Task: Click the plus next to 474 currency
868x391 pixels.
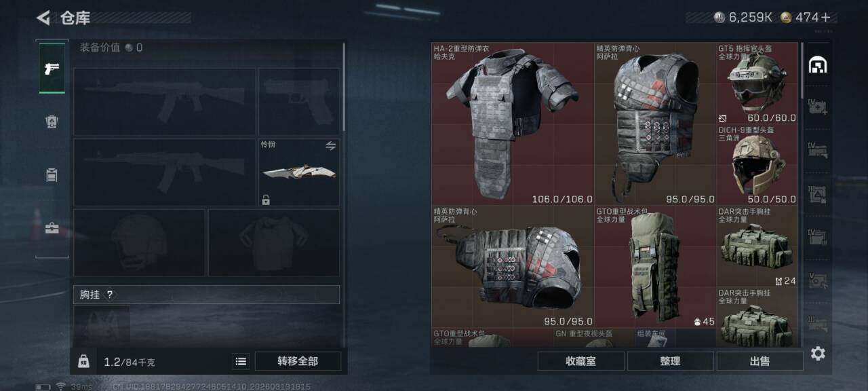Action: click(825, 18)
